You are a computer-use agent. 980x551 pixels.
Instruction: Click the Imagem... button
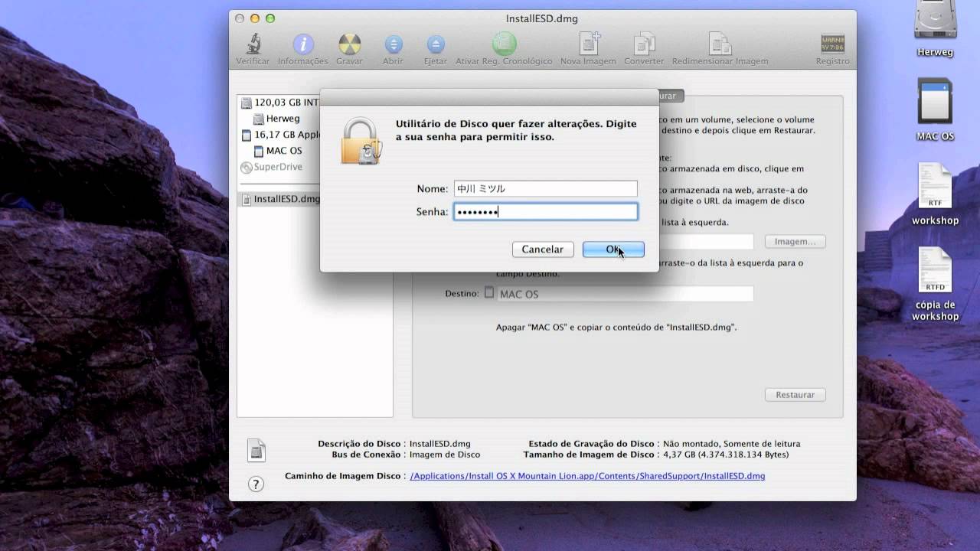coord(795,242)
